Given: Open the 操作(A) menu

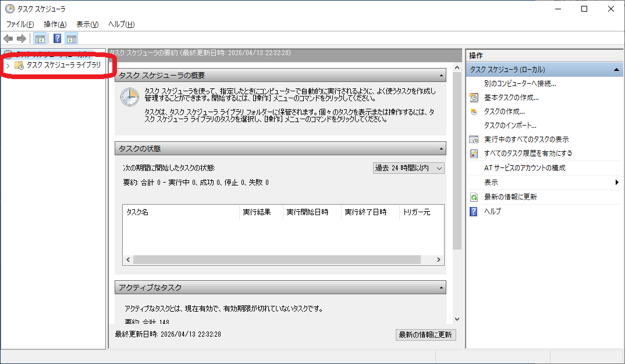Looking at the screenshot, I should click(55, 24).
